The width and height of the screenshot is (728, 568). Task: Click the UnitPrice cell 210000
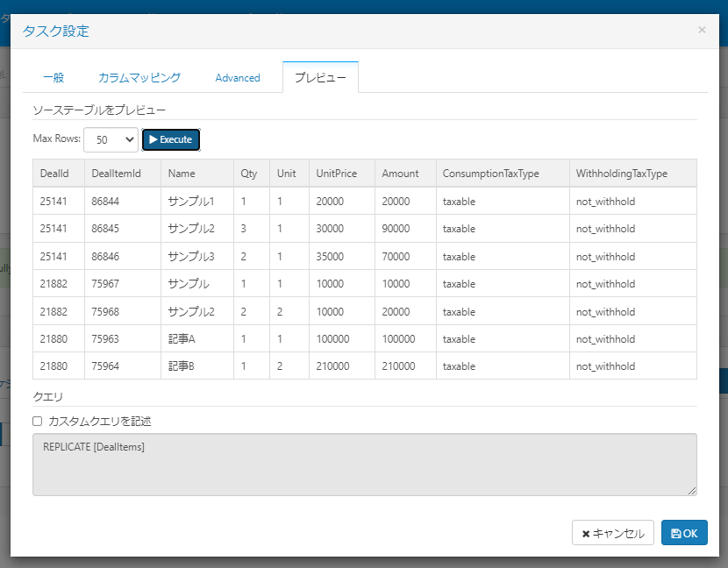(342, 366)
